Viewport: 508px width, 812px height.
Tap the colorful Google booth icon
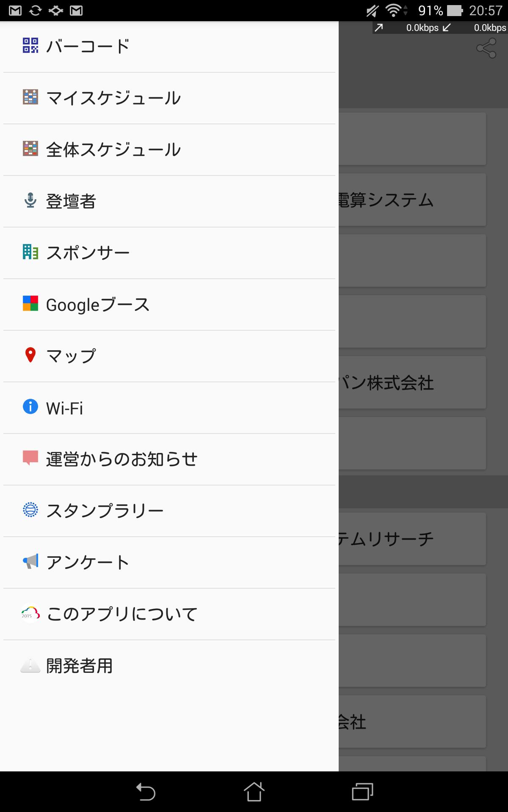30,304
